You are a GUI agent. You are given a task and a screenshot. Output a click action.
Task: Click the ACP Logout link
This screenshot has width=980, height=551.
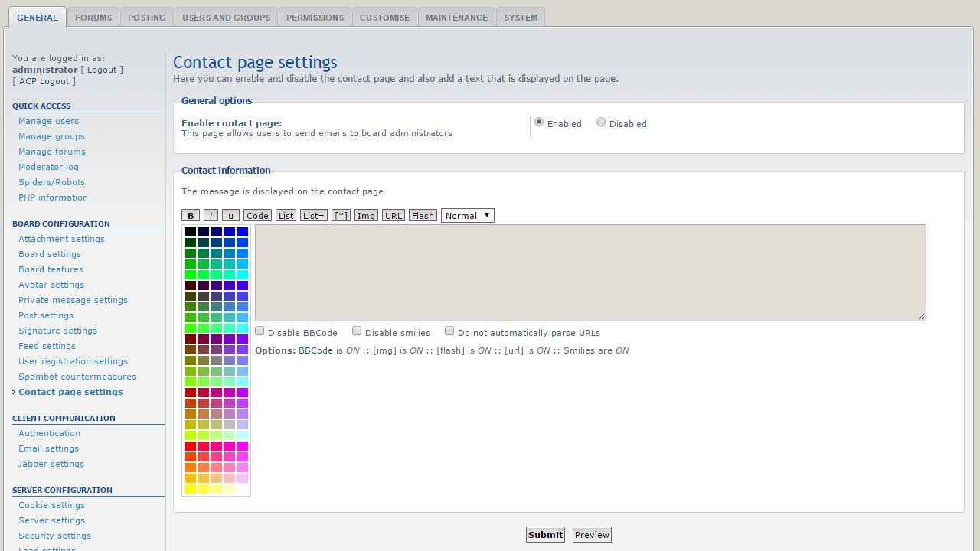(x=44, y=81)
